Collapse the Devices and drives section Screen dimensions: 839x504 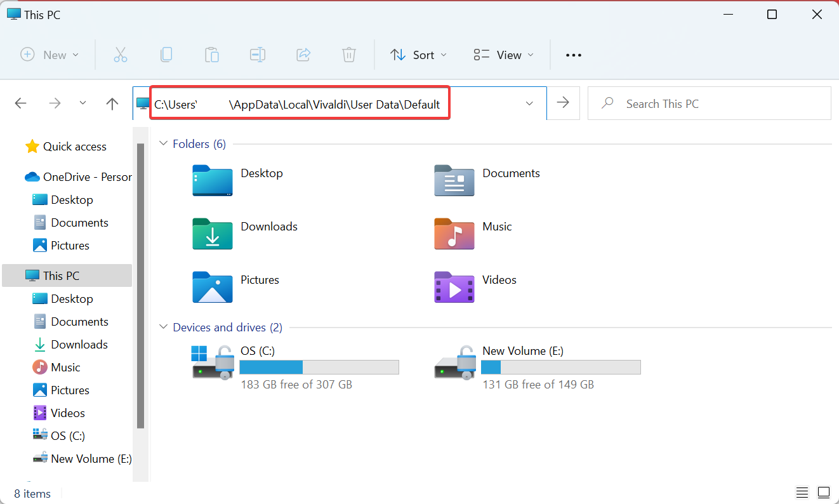click(x=163, y=328)
